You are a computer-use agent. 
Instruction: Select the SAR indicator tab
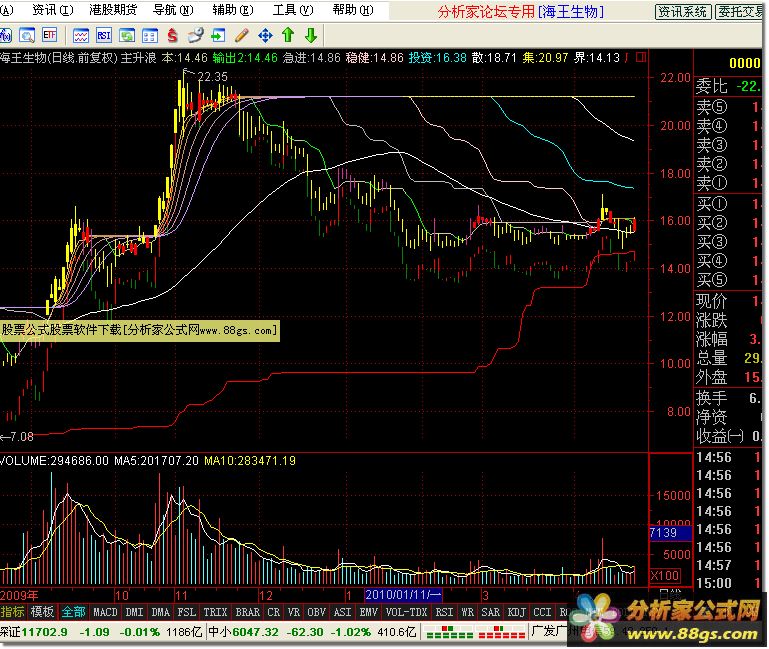pos(490,612)
